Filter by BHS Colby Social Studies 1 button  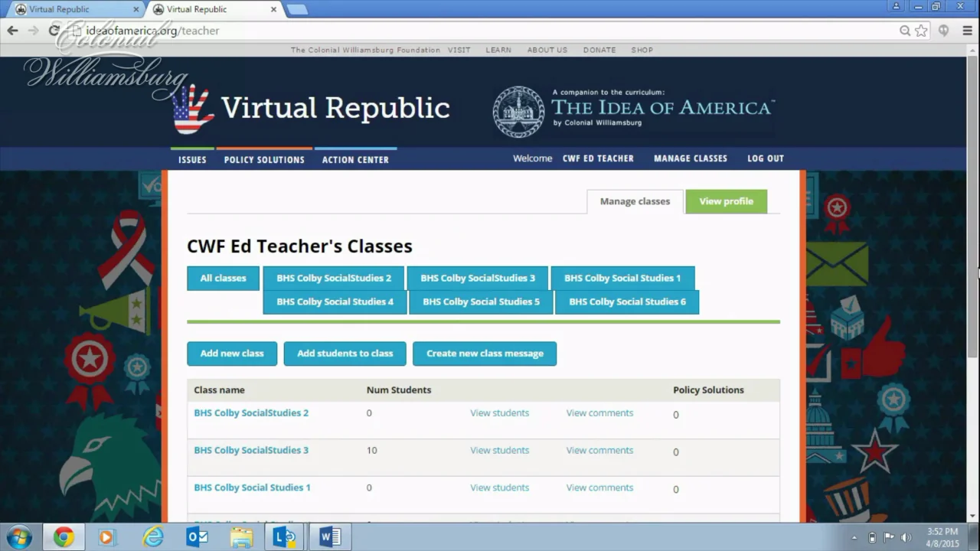pos(622,278)
